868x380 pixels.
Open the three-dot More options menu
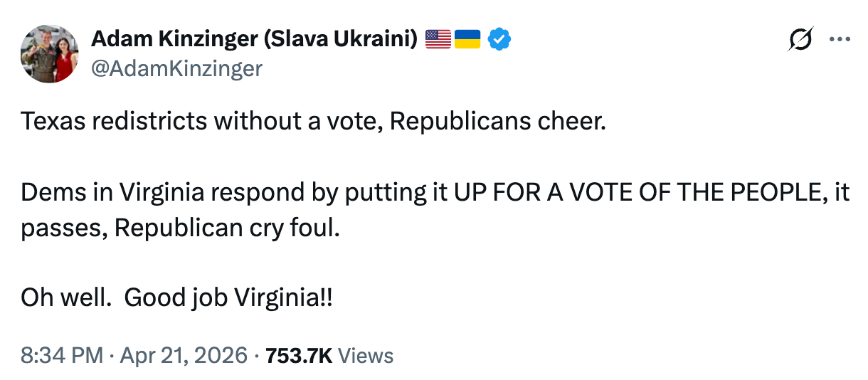(840, 41)
